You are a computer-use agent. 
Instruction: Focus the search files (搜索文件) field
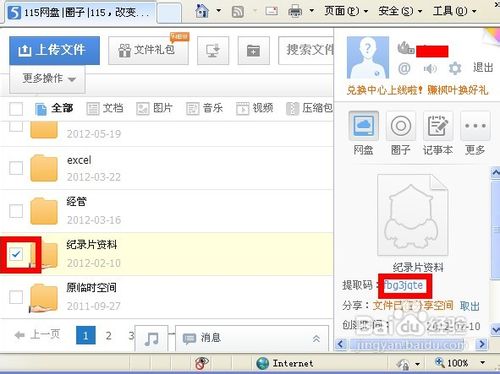pyautogui.click(x=306, y=50)
